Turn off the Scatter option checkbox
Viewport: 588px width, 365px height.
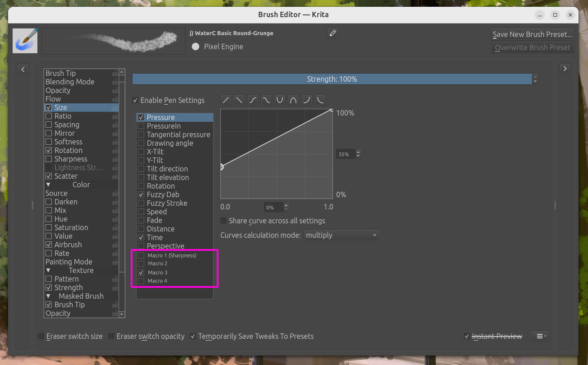coord(49,176)
